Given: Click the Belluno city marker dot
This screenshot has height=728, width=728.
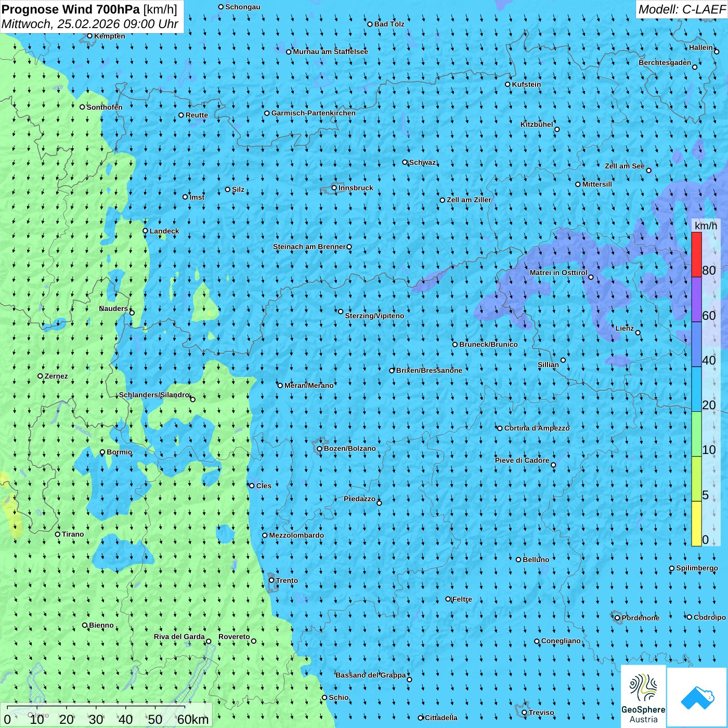Looking at the screenshot, I should (518, 560).
